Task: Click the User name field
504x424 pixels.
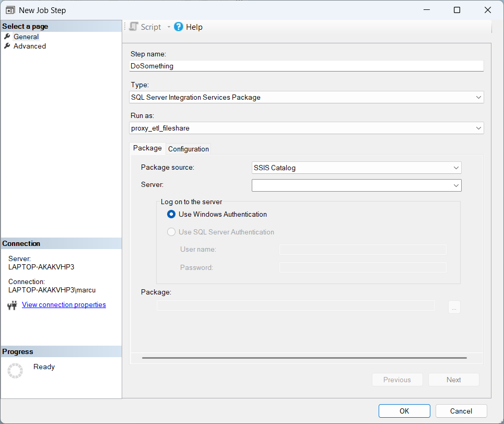Action: [363, 250]
